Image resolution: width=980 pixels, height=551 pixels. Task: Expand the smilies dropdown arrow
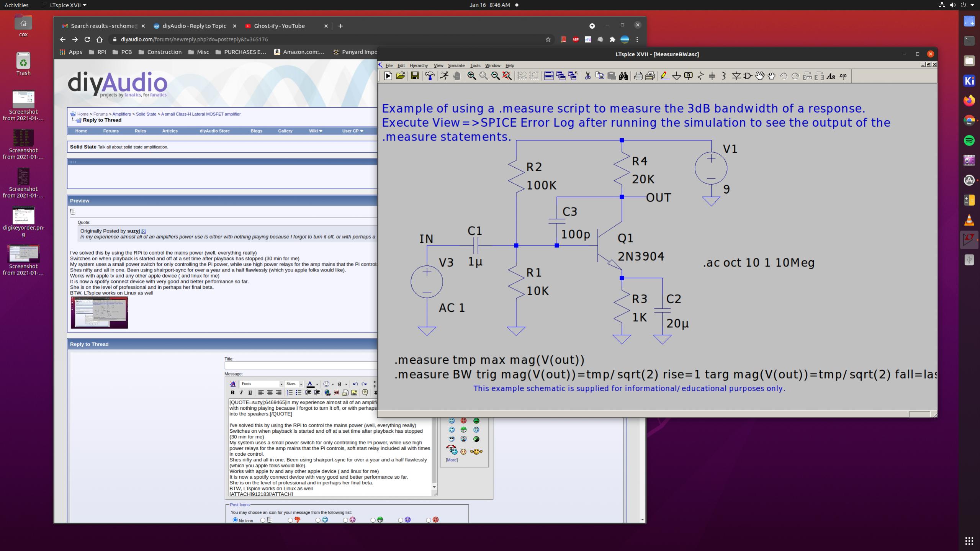[333, 384]
